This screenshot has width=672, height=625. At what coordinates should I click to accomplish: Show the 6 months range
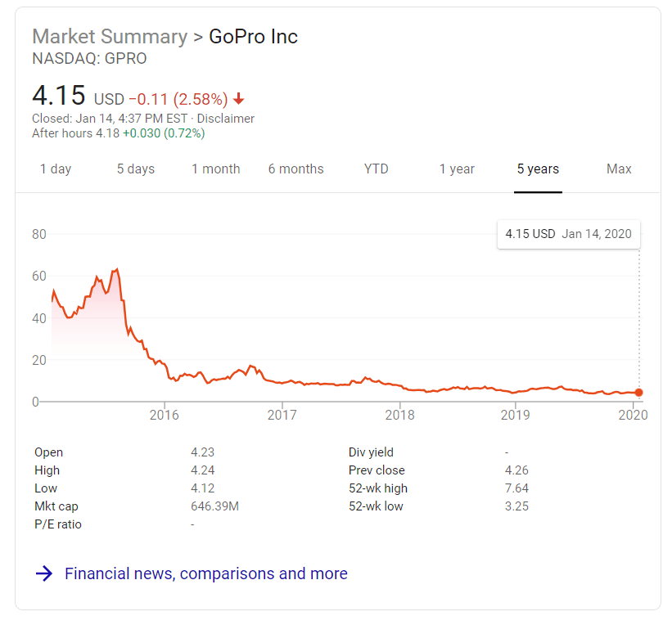coord(296,169)
